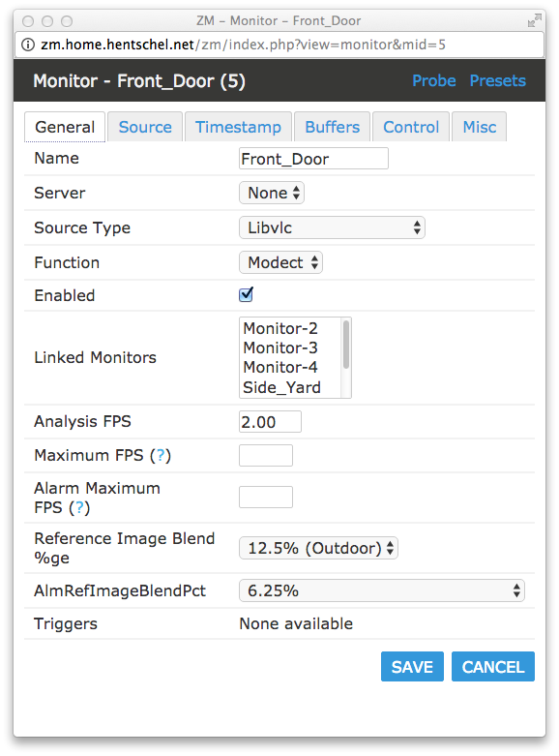559x756 pixels.
Task: Click the fullscreen expand icon in title bar
Action: tap(534, 20)
